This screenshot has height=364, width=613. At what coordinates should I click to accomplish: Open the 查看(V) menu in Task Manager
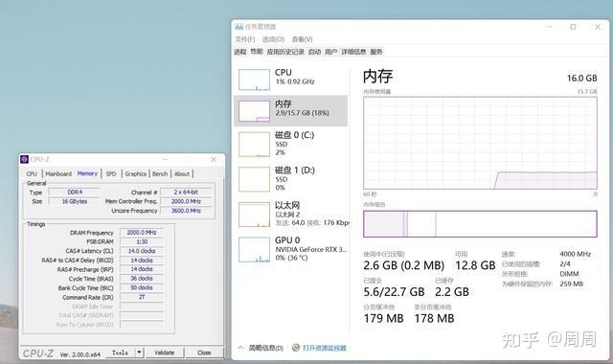point(303,39)
